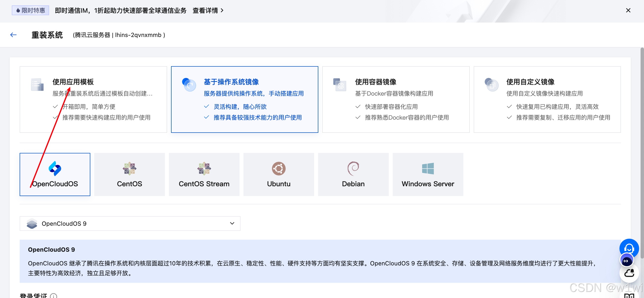Switch to the CentOS Stream tile
This screenshot has width=644, height=298.
(204, 174)
